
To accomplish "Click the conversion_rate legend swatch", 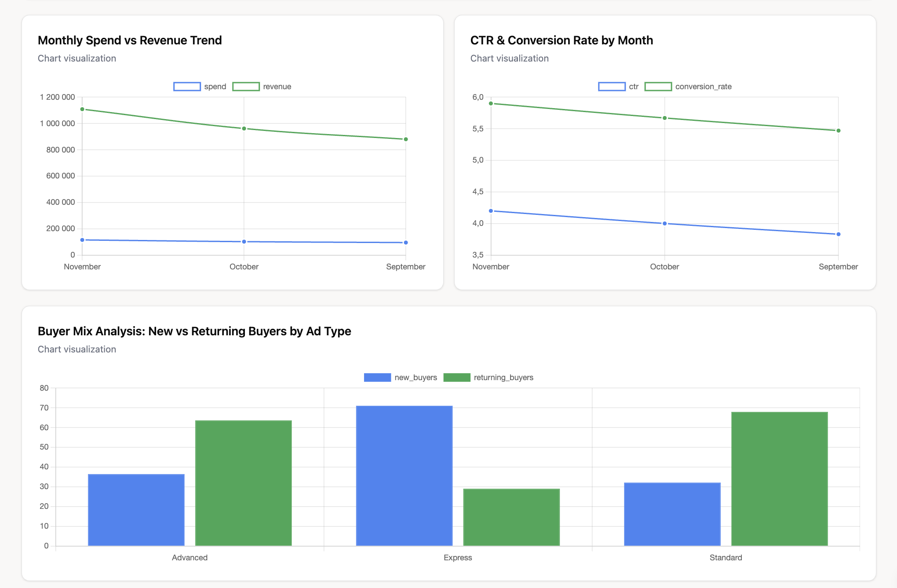I will 658,86.
